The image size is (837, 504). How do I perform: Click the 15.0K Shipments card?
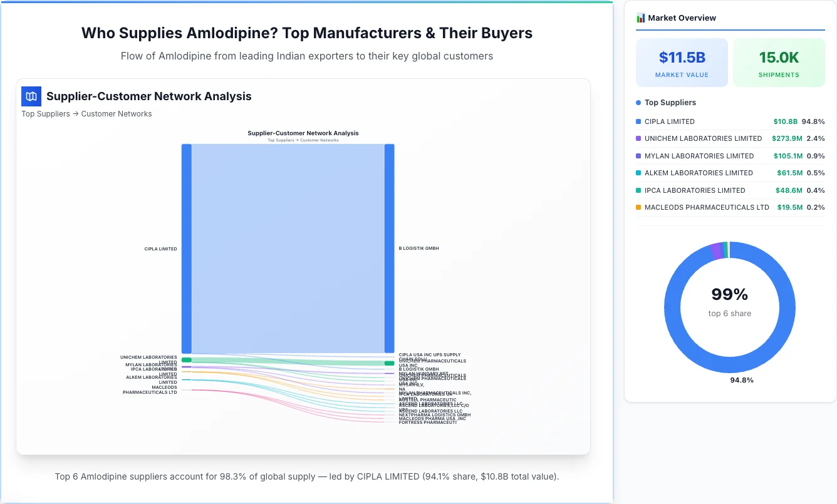pos(779,62)
